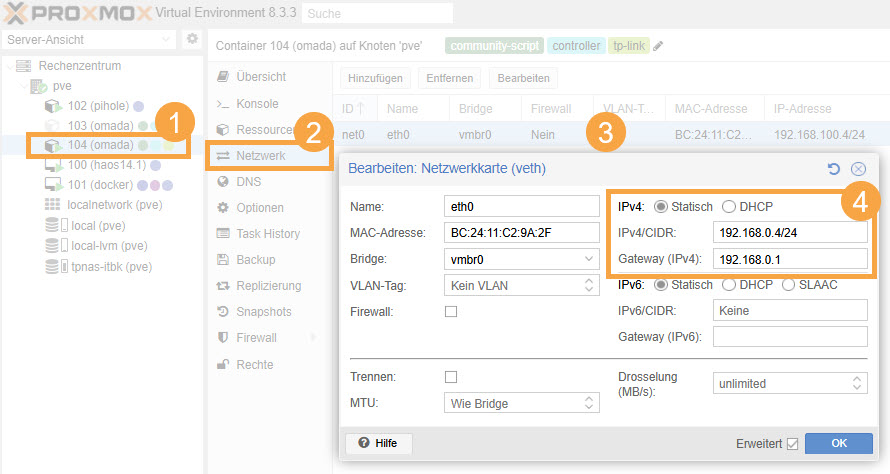890x474 pixels.
Task: Click the gear icon beside Server-Ansicht
Action: (193, 39)
